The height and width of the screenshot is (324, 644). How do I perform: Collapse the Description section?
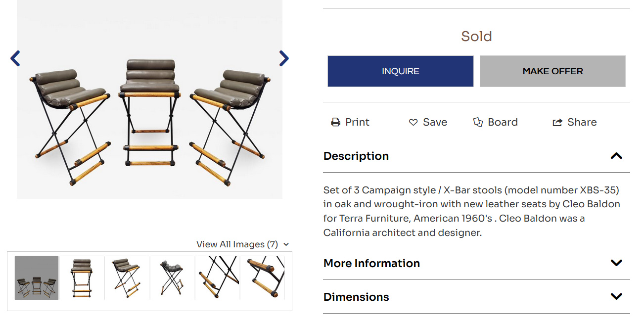click(x=616, y=156)
